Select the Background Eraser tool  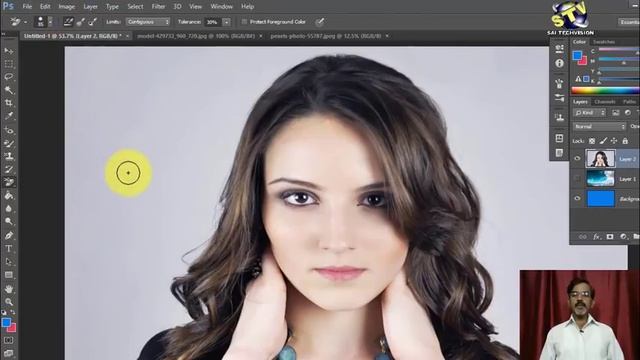pos(9,182)
